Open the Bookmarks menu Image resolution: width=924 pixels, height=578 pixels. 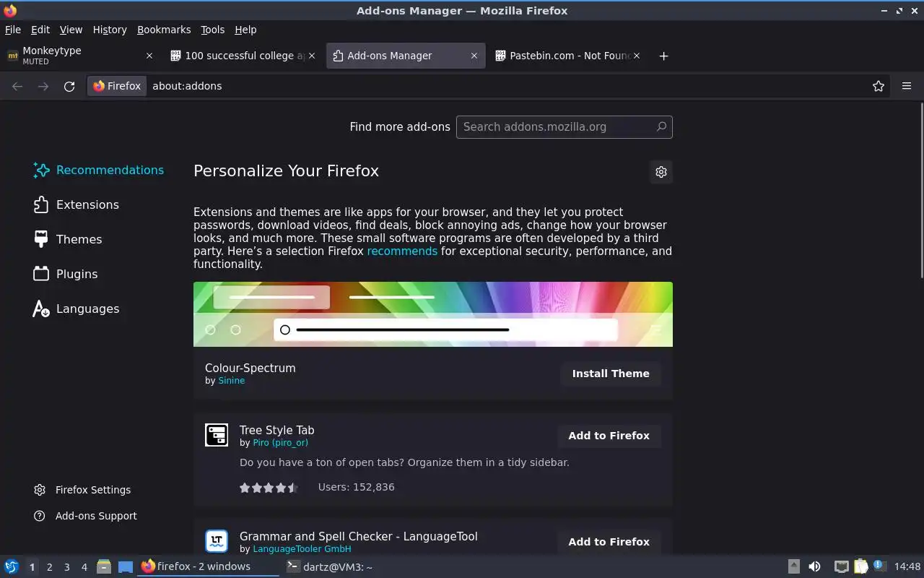pyautogui.click(x=164, y=30)
